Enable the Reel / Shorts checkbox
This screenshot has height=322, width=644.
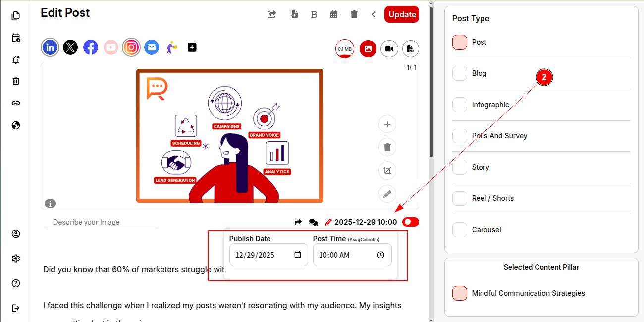[x=460, y=198]
